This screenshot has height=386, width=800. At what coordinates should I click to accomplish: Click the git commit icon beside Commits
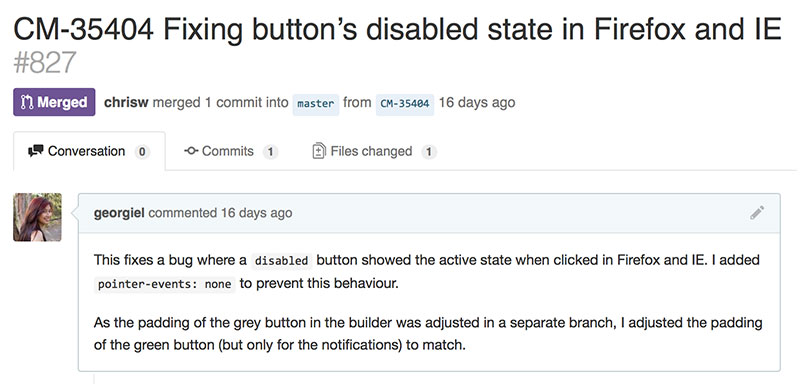coord(191,151)
